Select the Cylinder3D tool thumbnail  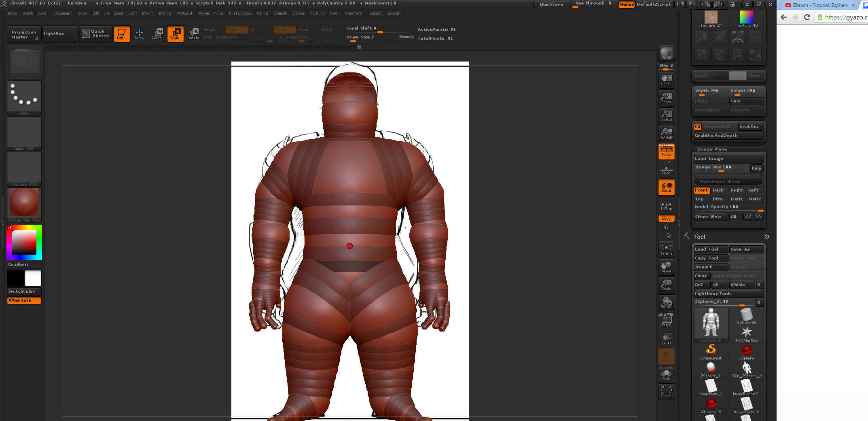pos(746,316)
